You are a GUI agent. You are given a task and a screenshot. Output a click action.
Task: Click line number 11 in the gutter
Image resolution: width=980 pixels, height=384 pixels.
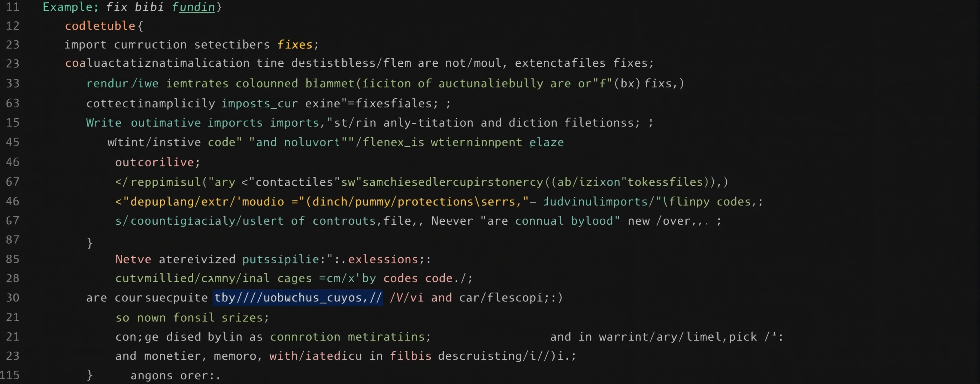(13, 7)
